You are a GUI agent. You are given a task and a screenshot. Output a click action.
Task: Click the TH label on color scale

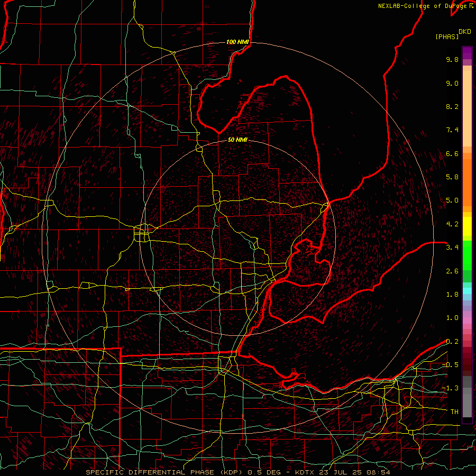[x=454, y=412]
